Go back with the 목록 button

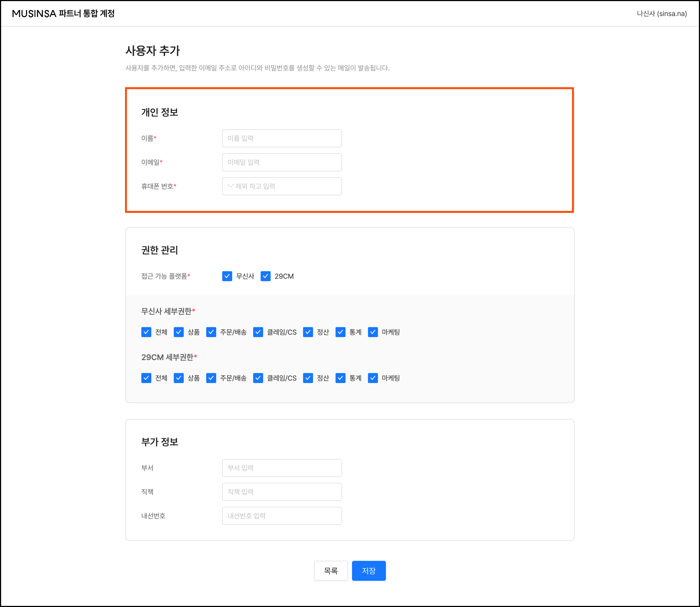(331, 571)
